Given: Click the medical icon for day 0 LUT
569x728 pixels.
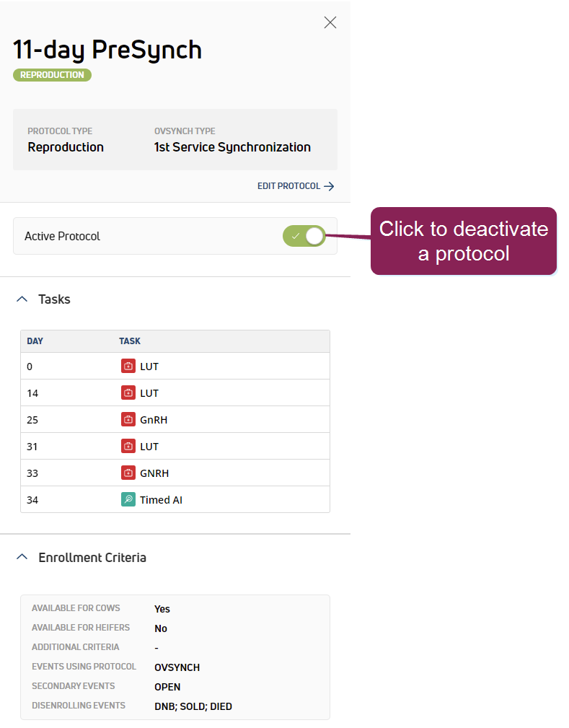Looking at the screenshot, I should pos(128,366).
